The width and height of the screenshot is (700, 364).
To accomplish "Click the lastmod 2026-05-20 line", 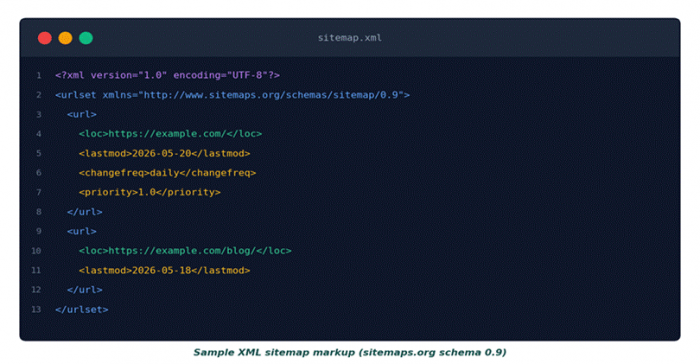I will coord(164,153).
